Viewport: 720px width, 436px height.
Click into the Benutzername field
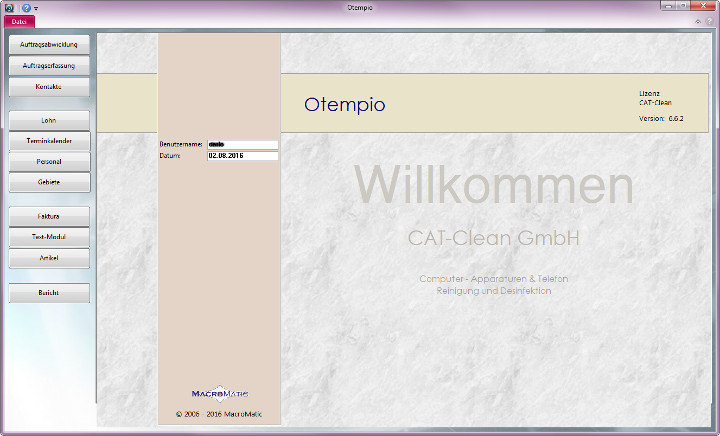click(241, 145)
